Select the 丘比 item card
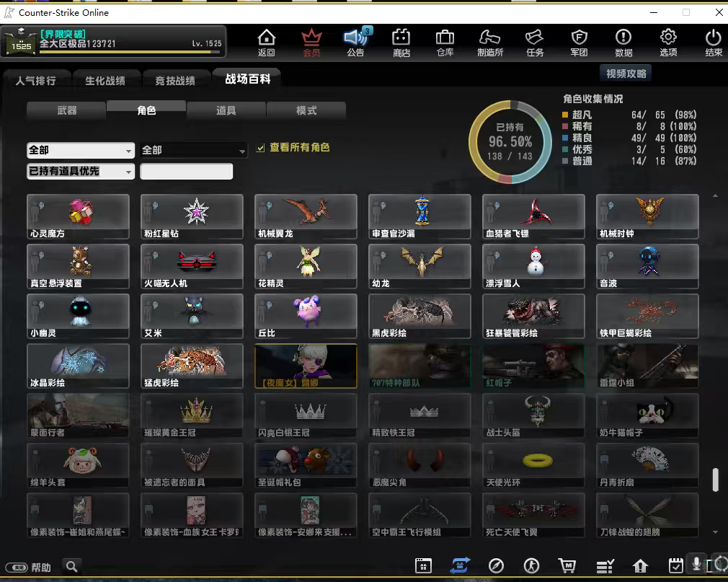The image size is (728, 582). [x=306, y=316]
